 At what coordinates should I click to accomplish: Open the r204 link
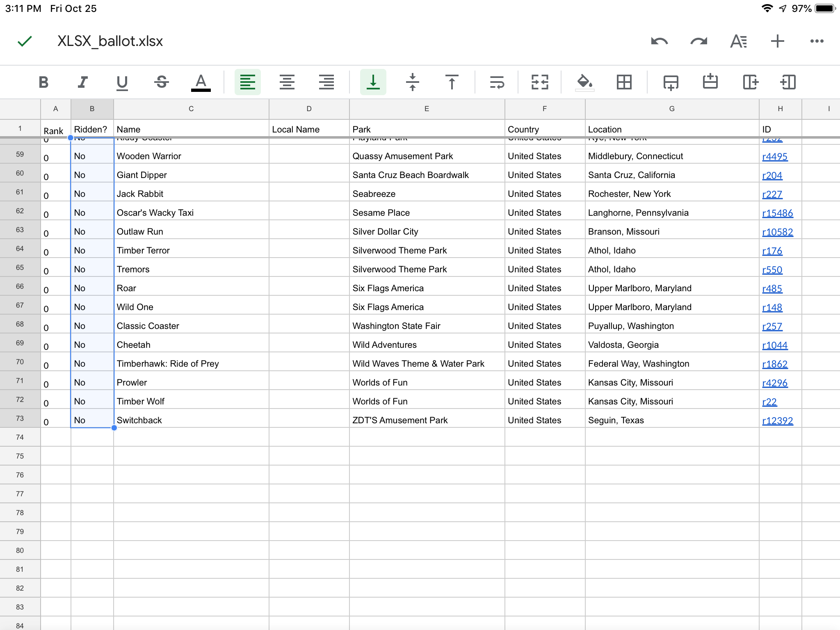pyautogui.click(x=772, y=176)
